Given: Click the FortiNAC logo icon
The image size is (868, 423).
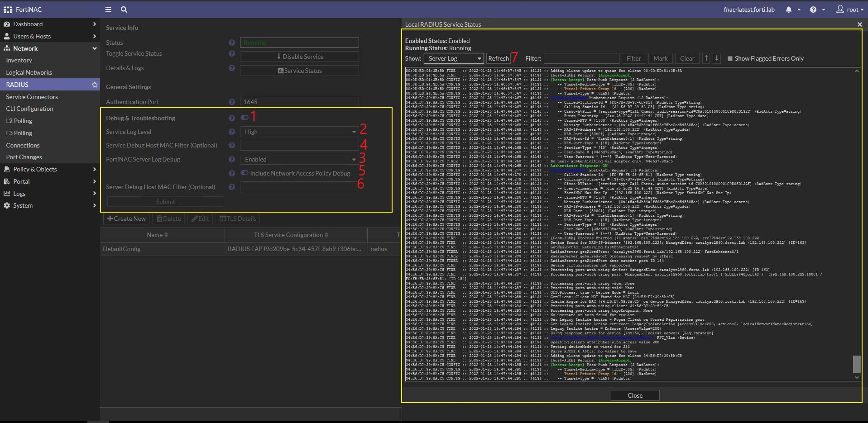Looking at the screenshot, I should [x=8, y=10].
